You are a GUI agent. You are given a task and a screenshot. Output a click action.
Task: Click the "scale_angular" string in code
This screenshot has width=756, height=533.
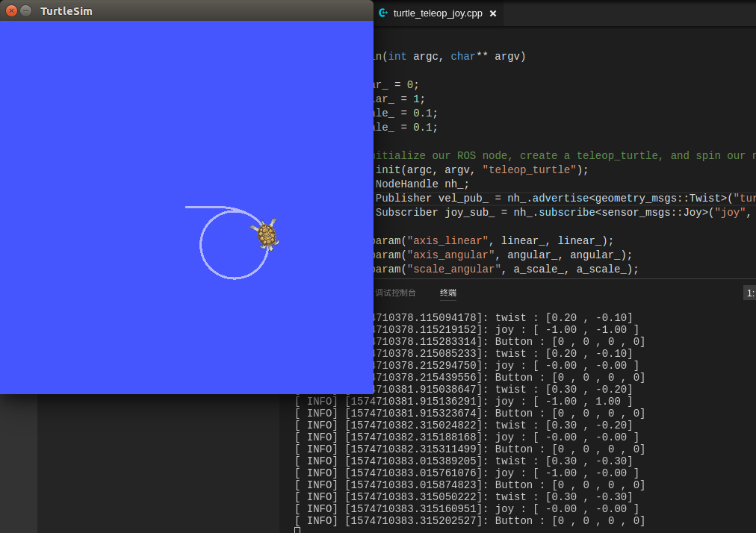coord(453,269)
